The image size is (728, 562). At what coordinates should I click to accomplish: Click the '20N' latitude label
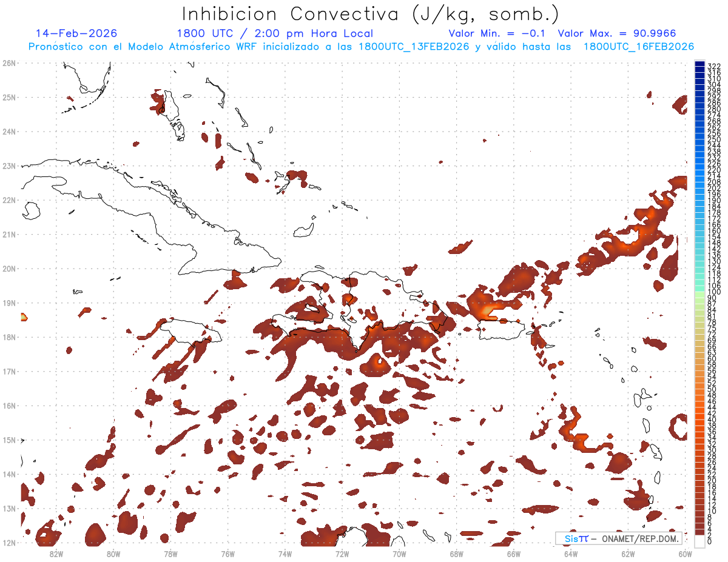(9, 269)
